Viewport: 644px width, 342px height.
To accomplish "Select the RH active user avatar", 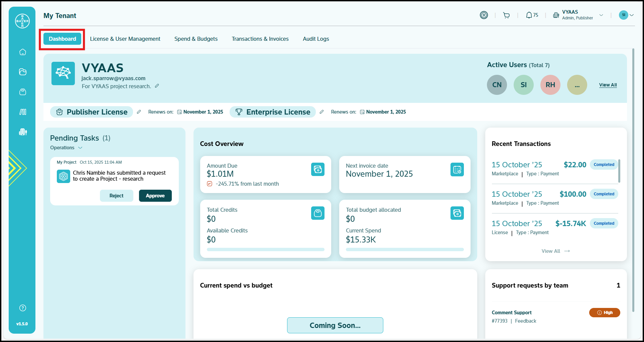I will pos(550,85).
